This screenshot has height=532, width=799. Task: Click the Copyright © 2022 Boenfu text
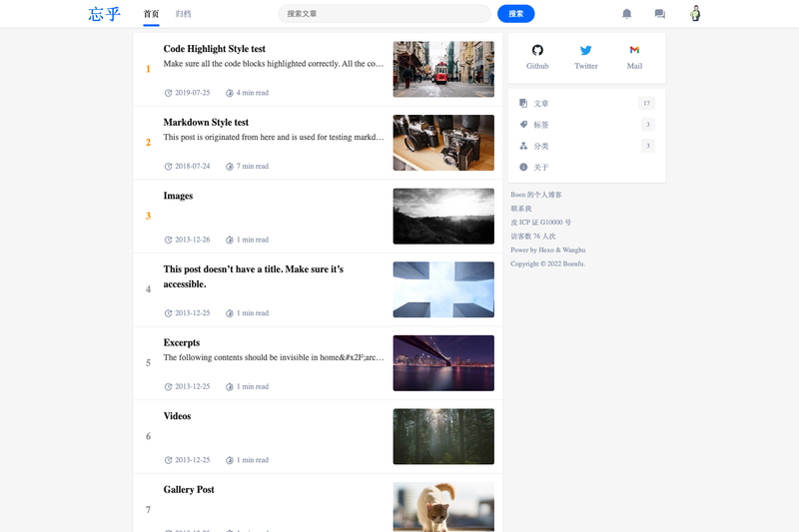(x=547, y=264)
